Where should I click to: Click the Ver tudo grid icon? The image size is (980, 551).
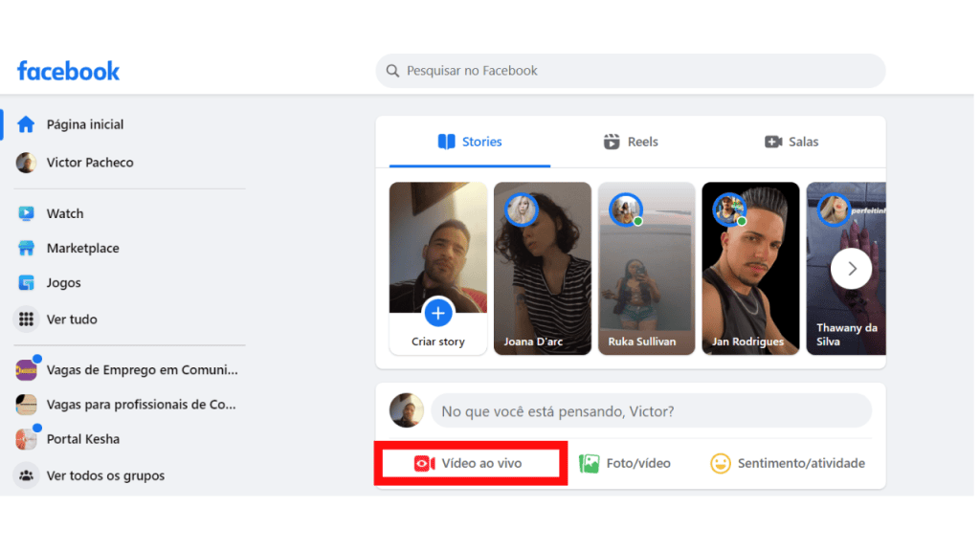point(27,319)
